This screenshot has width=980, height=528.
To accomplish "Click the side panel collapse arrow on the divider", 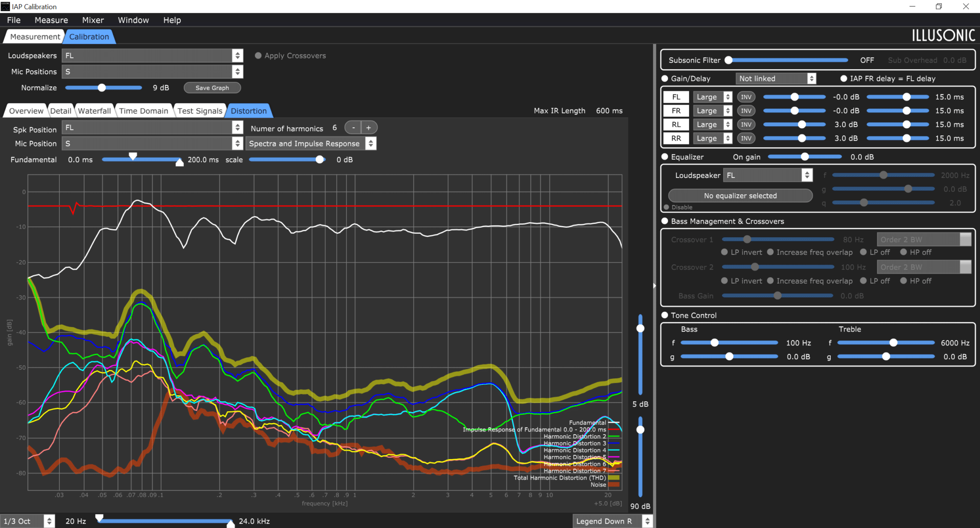I will (655, 286).
